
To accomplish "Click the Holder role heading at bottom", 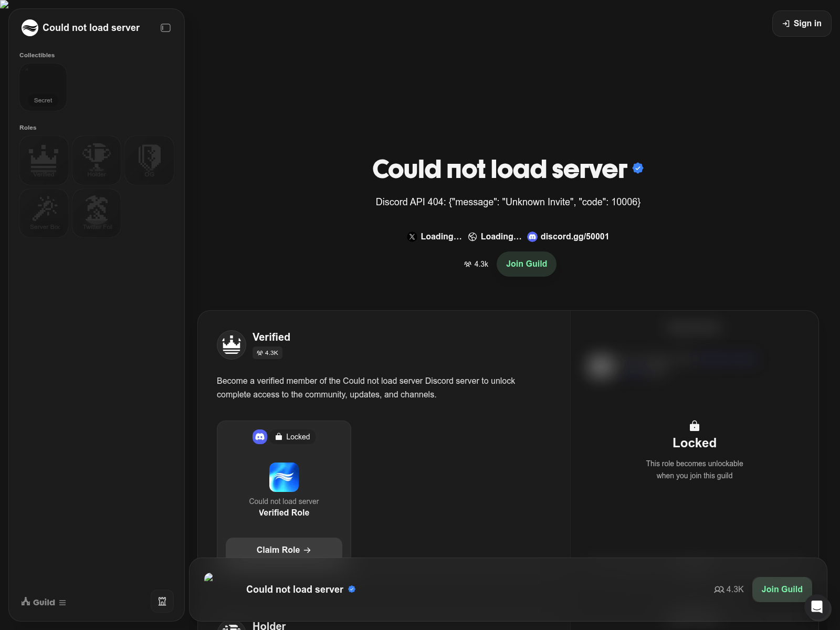I will click(269, 625).
